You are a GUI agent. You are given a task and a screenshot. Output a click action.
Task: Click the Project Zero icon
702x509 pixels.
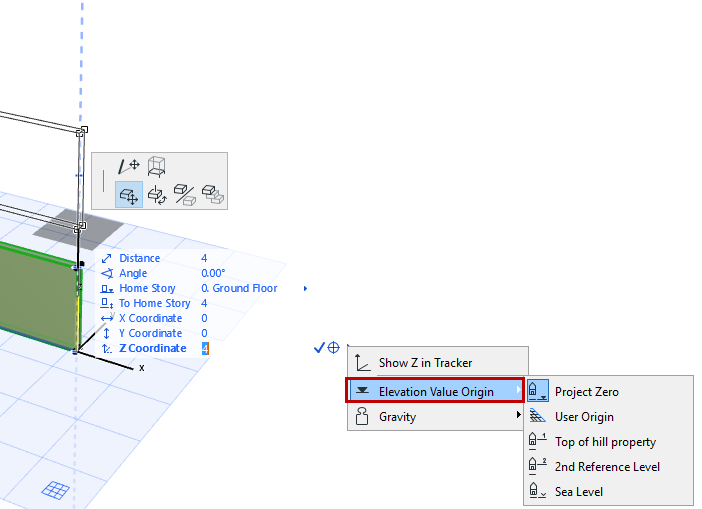[x=538, y=391]
